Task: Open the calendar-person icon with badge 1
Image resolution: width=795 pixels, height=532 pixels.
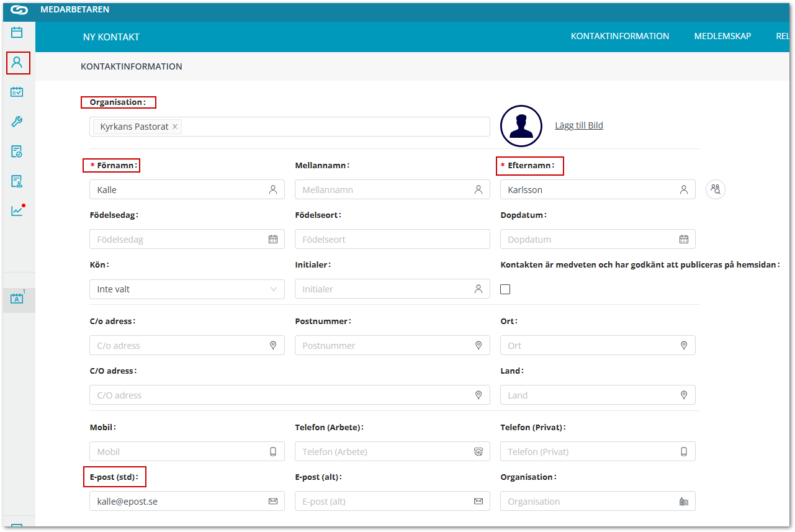Action: click(x=17, y=299)
